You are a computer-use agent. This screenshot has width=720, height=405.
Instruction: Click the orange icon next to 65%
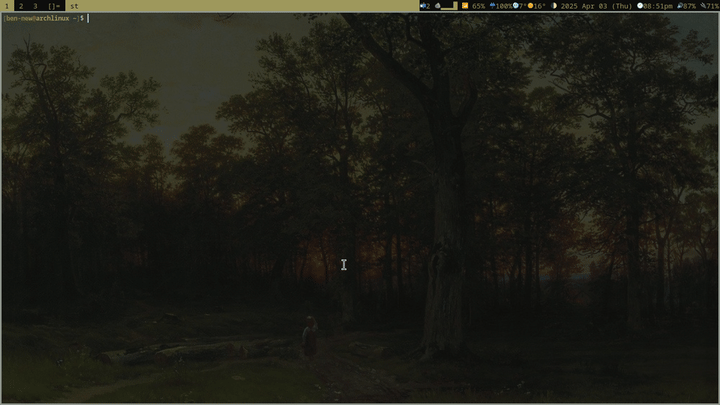(x=465, y=6)
